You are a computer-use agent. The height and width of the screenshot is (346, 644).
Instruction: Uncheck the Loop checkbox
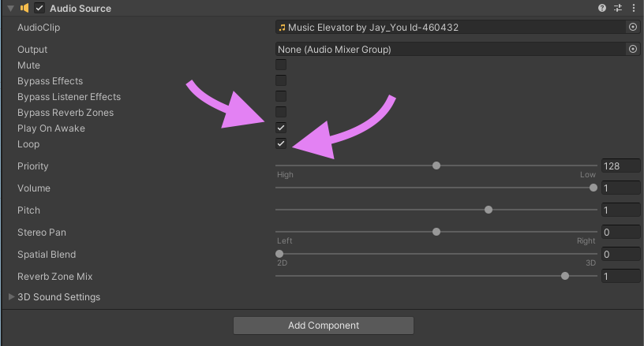(281, 143)
